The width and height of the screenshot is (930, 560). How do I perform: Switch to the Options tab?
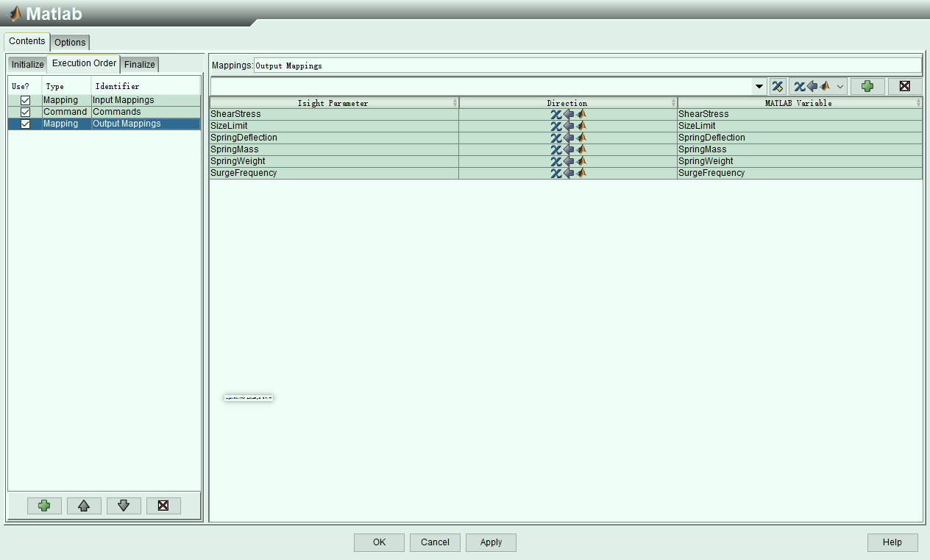70,42
